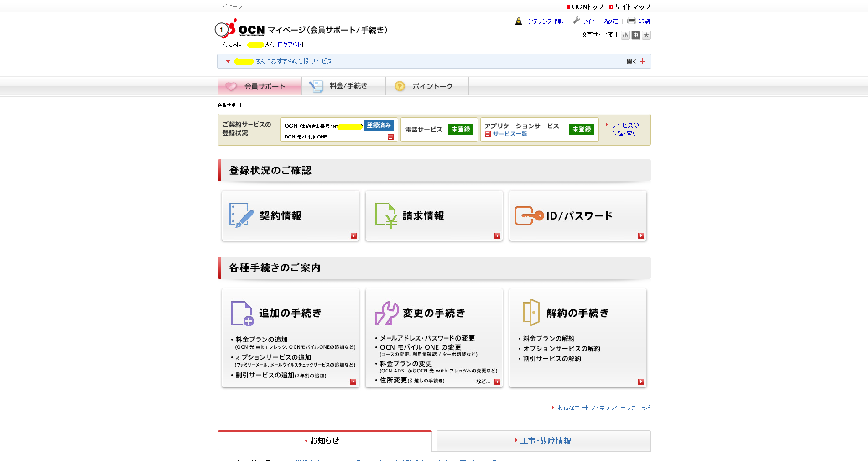Click the heart icon on 会員サポート tab
This screenshot has width=868, height=461.
click(x=231, y=86)
